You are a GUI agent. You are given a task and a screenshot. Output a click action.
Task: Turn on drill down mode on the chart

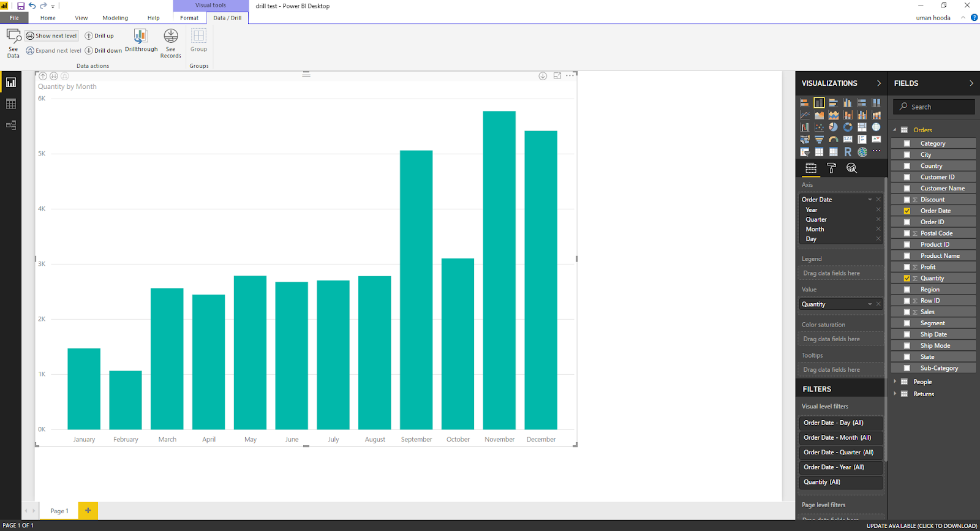543,76
